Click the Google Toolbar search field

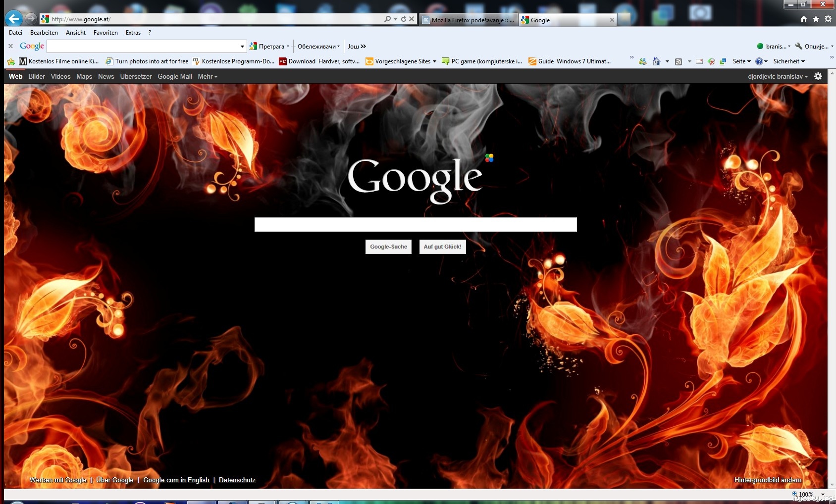(143, 46)
